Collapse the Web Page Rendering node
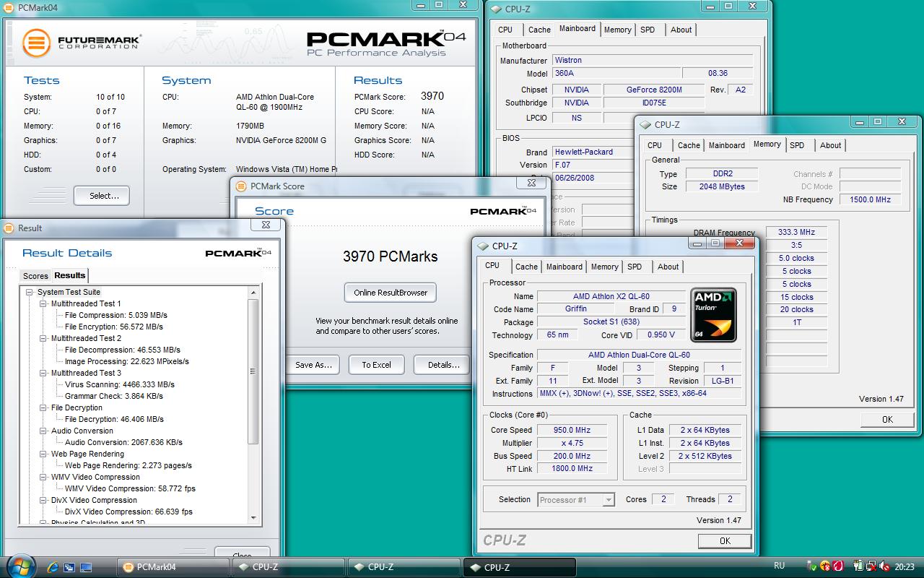 coord(43,454)
